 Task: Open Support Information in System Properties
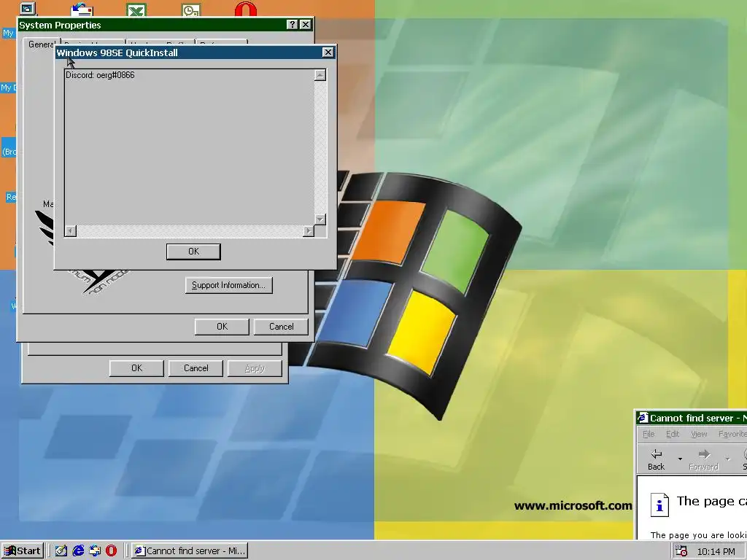[228, 285]
